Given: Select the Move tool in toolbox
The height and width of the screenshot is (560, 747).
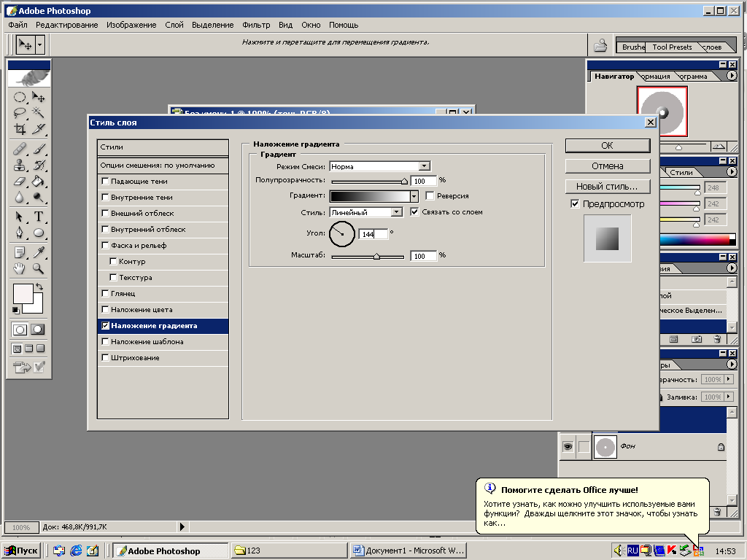Looking at the screenshot, I should point(39,98).
